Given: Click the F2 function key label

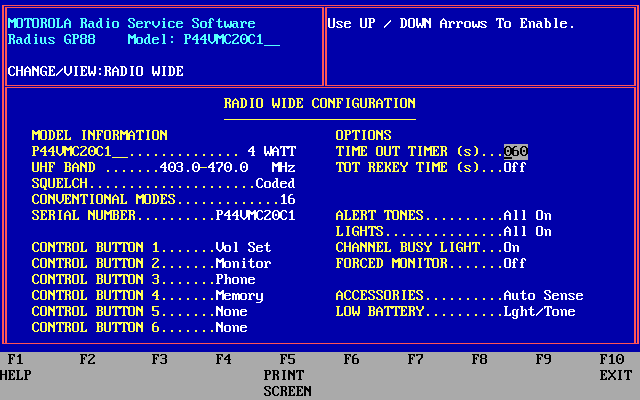Looking at the screenshot, I should 87,359.
